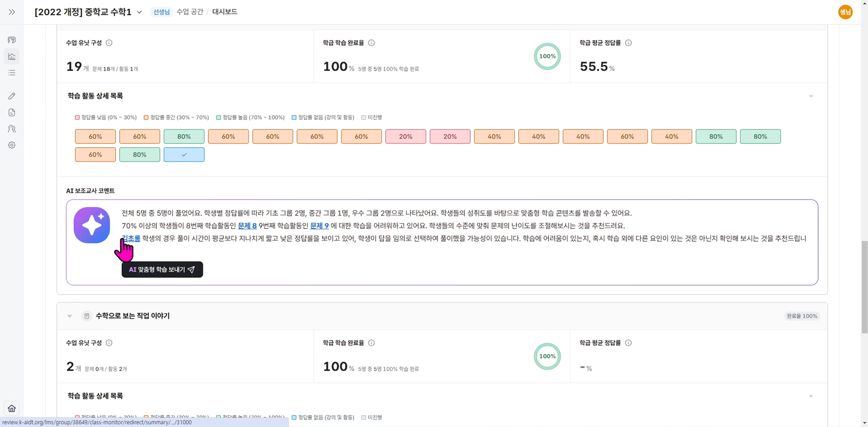This screenshot has height=427, width=868.
Task: Show info for upper 학급 학습 완료율
Action: pyautogui.click(x=371, y=43)
